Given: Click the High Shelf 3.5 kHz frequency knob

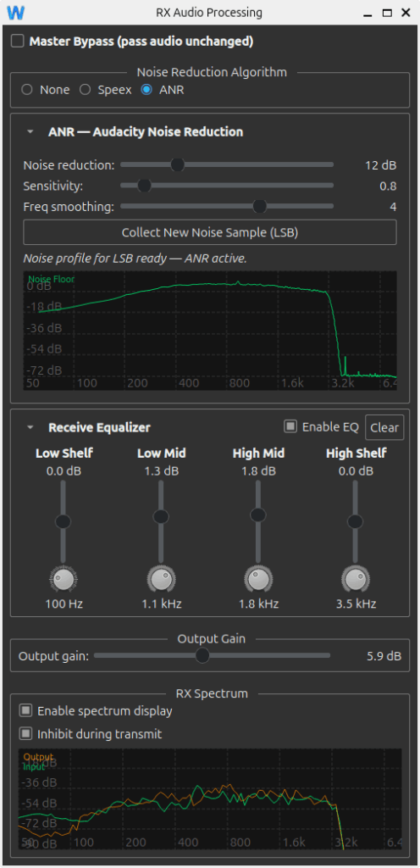Looking at the screenshot, I should click(356, 579).
